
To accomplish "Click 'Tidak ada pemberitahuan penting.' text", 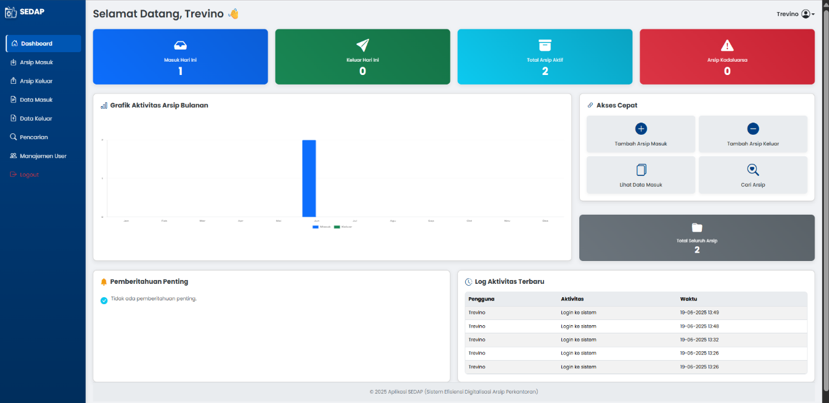I will [154, 299].
